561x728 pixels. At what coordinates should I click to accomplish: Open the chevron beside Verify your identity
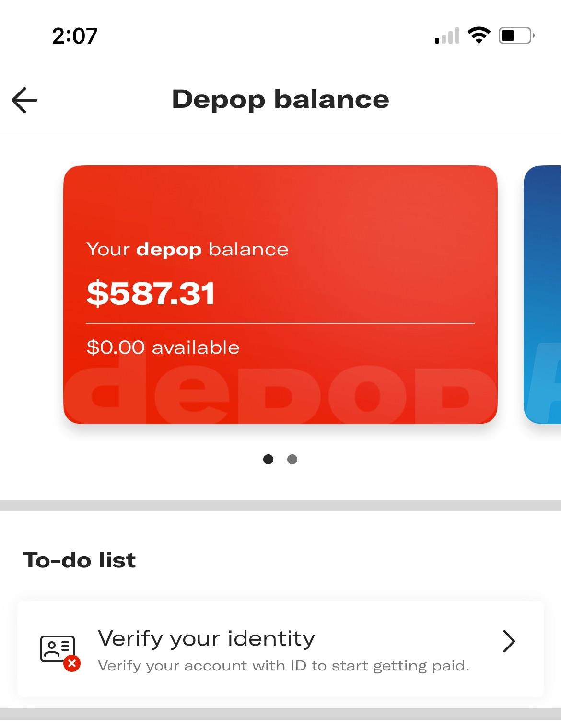pos(509,641)
